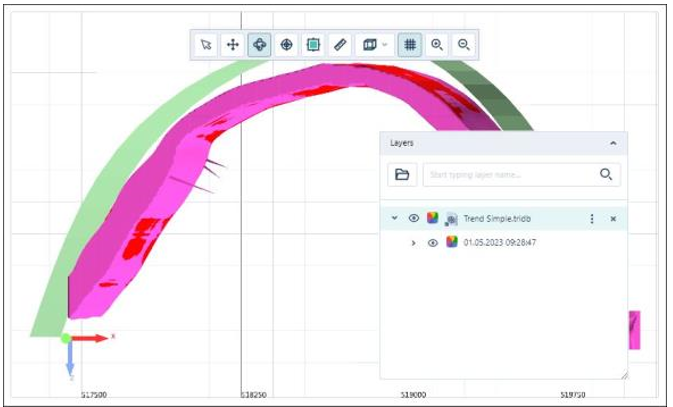Collapse the Layers panel header
673x407 pixels.
point(613,144)
